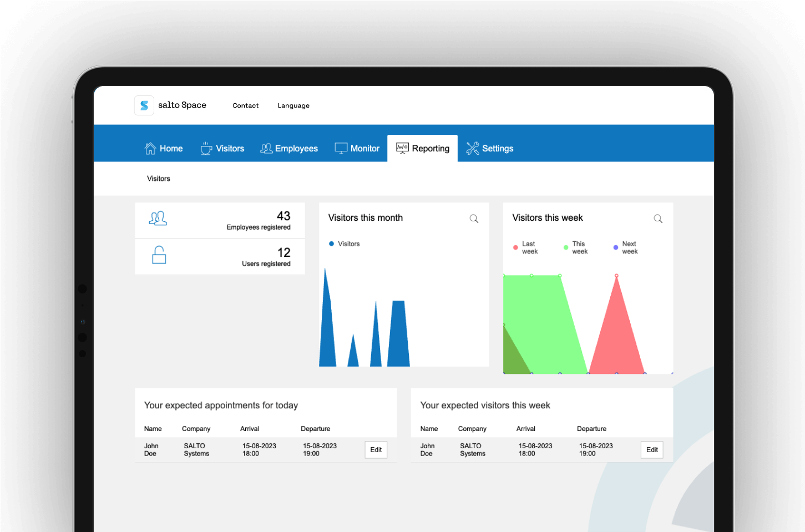Click the Monitor screen icon
Screen dimensions: 805x532
(x=341, y=148)
